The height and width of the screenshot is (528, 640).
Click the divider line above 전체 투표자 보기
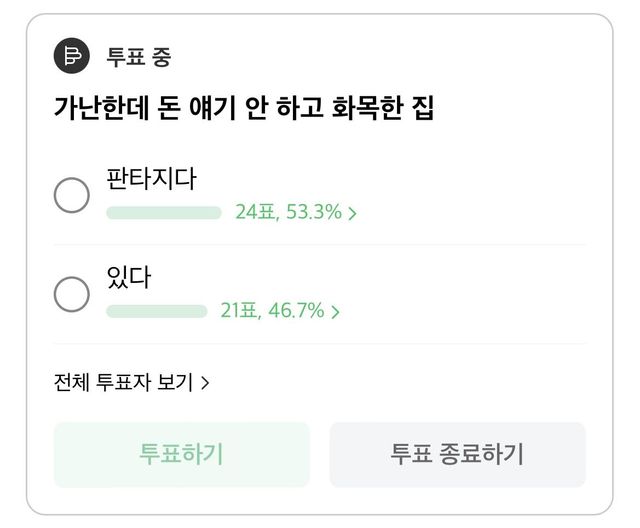point(320,344)
